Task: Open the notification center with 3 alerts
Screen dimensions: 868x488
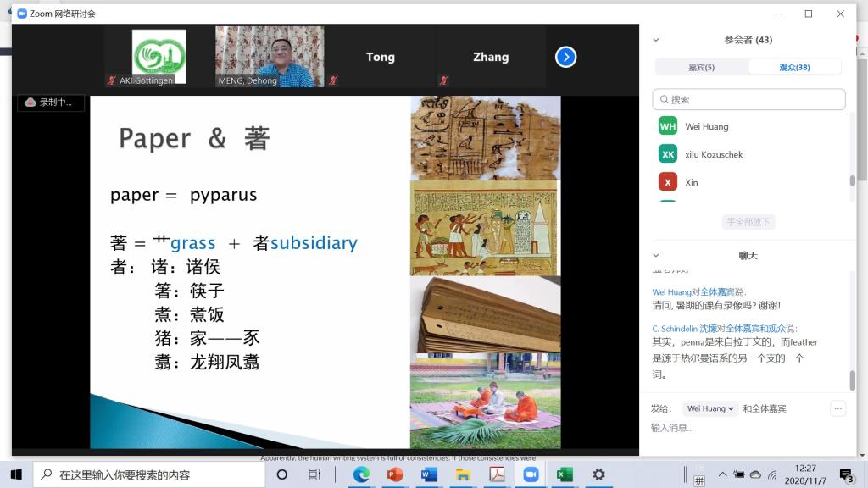Action: coord(847,474)
